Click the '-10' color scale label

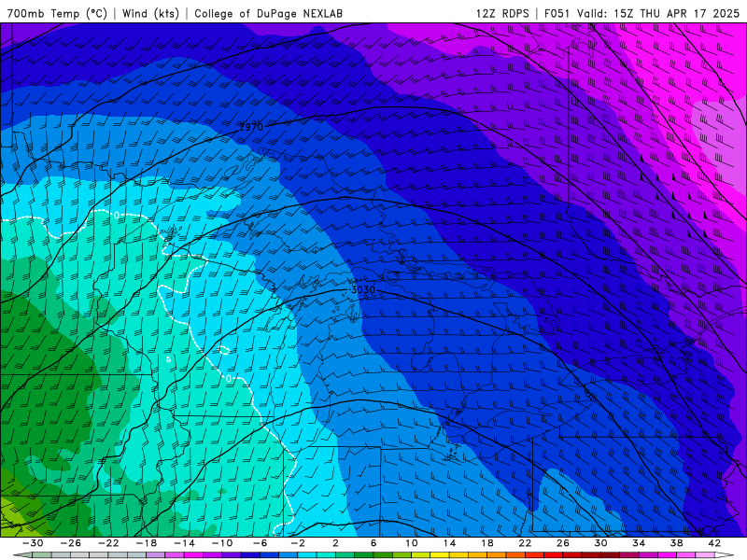pos(222,543)
